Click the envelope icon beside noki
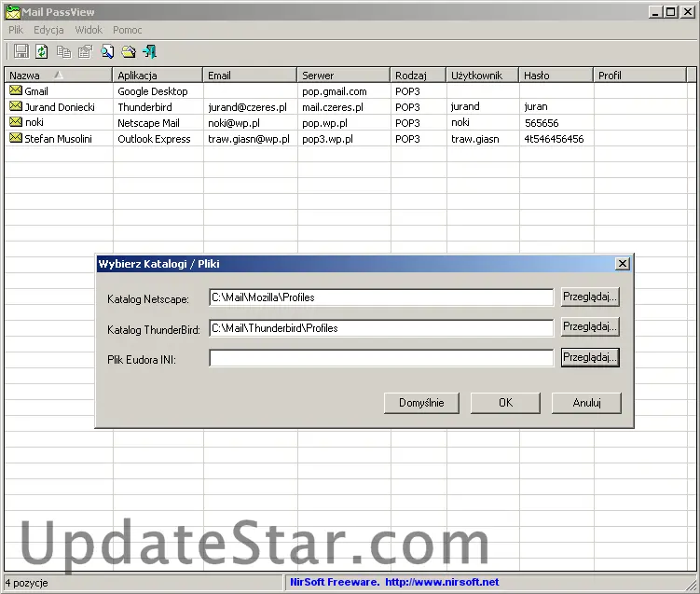 16,122
